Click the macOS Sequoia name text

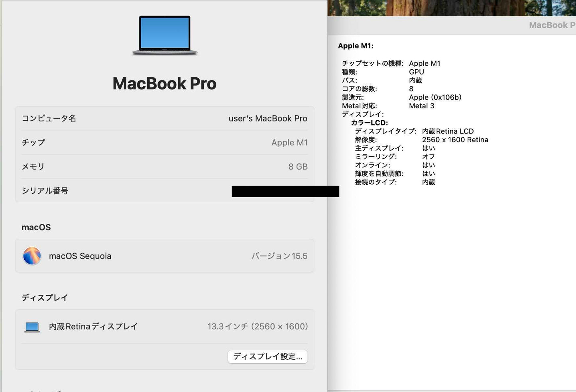pyautogui.click(x=80, y=256)
